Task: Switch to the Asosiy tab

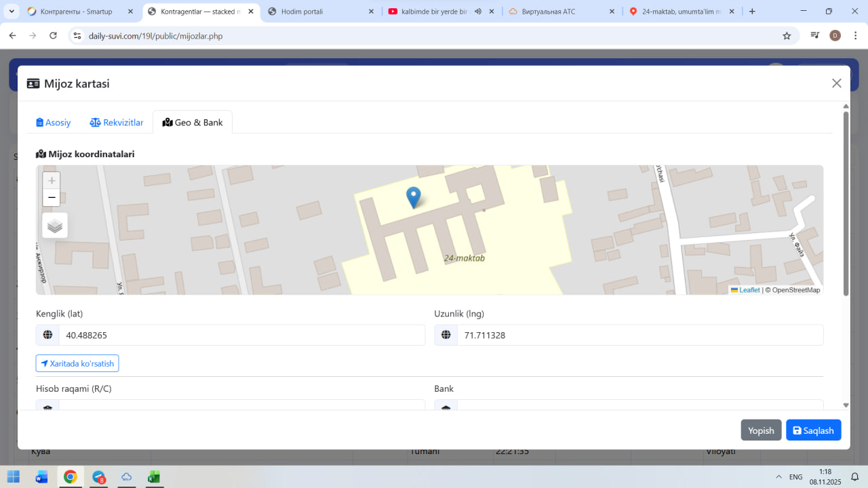Action: [x=54, y=123]
